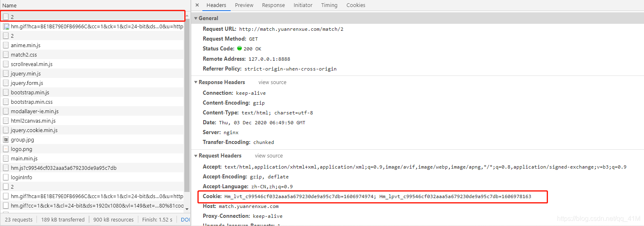This screenshot has width=644, height=226.
Task: Open the Cookies tab
Action: [x=356, y=5]
